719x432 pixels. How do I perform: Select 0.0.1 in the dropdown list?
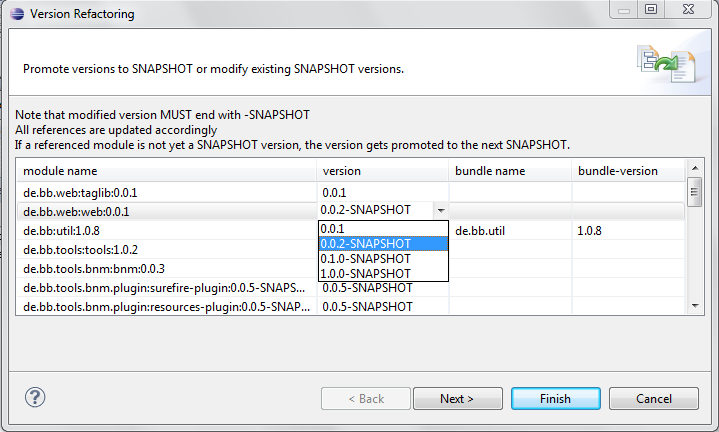(x=383, y=228)
